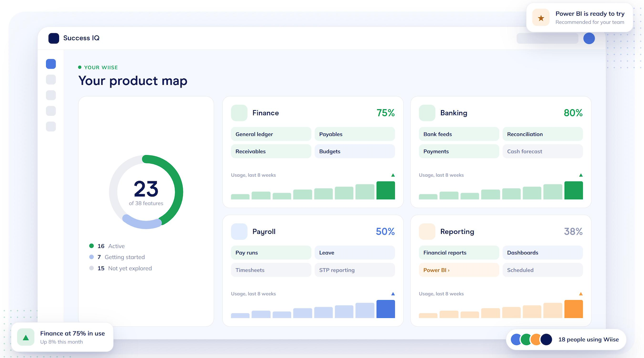
Task: Click the star icon on Power BI notice
Action: [541, 18]
